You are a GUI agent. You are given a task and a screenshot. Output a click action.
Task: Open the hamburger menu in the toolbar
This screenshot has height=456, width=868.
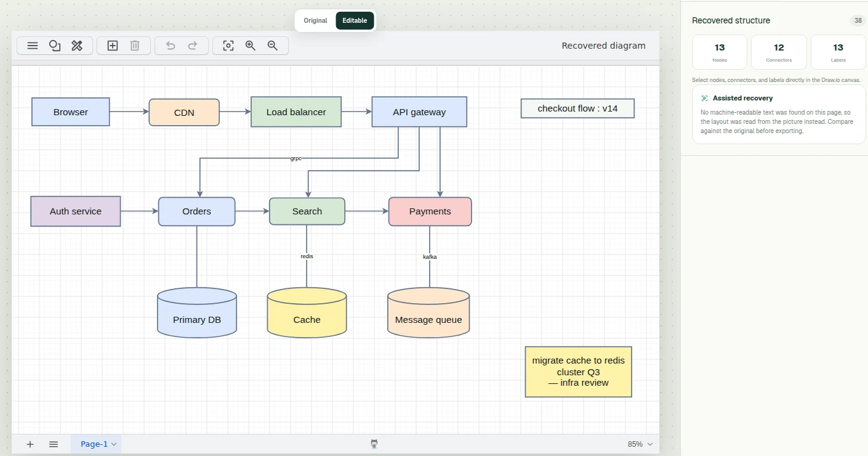click(x=33, y=46)
